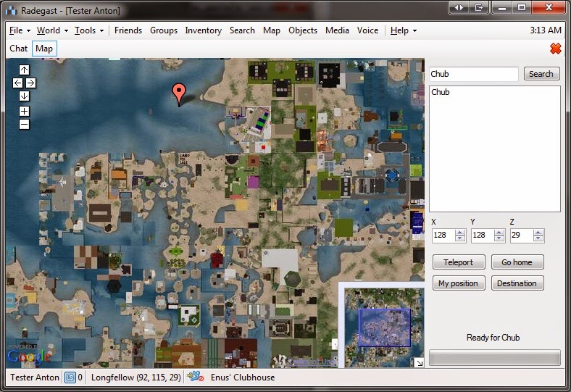Collapse the overview minimap arrow

pyautogui.click(x=419, y=362)
